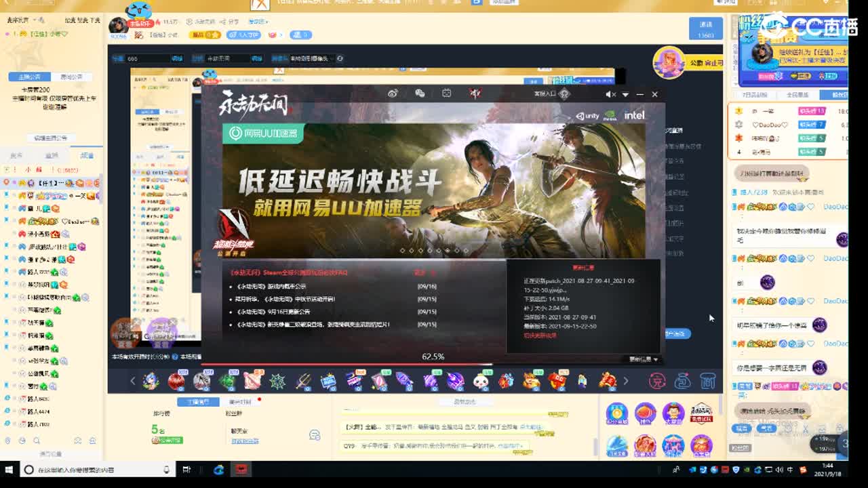The height and width of the screenshot is (488, 868).
Task: Click the 完 round icon beside gifts
Action: coord(657,382)
